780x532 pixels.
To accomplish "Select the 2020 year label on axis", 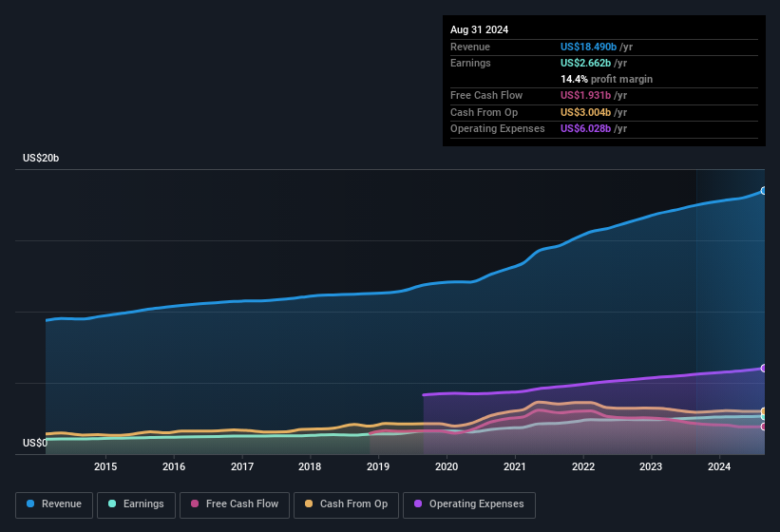I will (447, 466).
